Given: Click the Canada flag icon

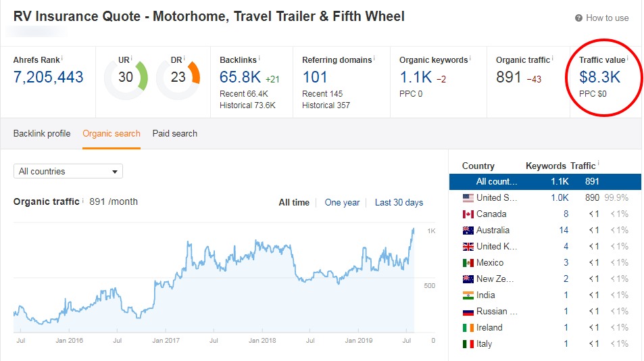Looking at the screenshot, I should click(x=468, y=214).
